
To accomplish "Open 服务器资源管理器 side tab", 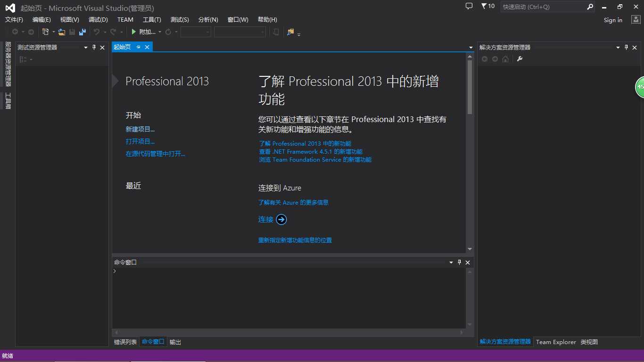I will pyautogui.click(x=8, y=64).
